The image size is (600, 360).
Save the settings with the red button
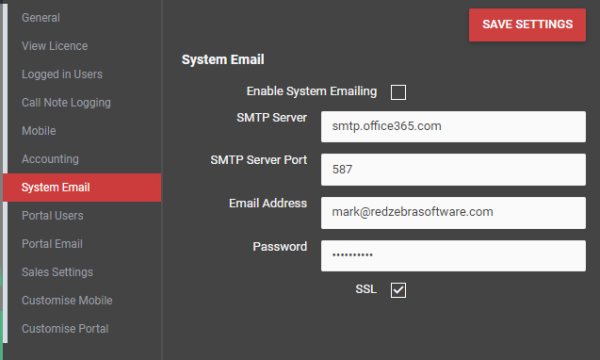click(527, 24)
